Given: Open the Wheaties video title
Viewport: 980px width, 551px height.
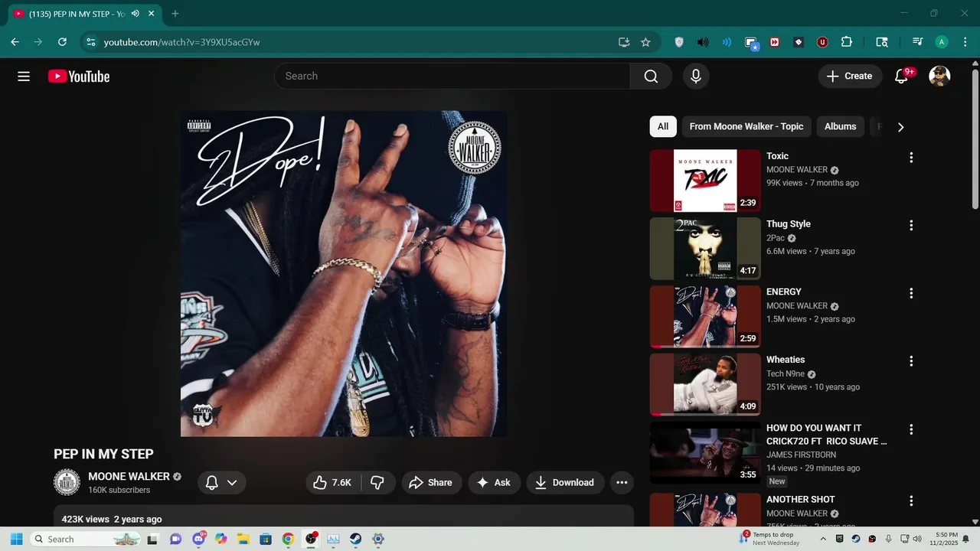Looking at the screenshot, I should (786, 360).
